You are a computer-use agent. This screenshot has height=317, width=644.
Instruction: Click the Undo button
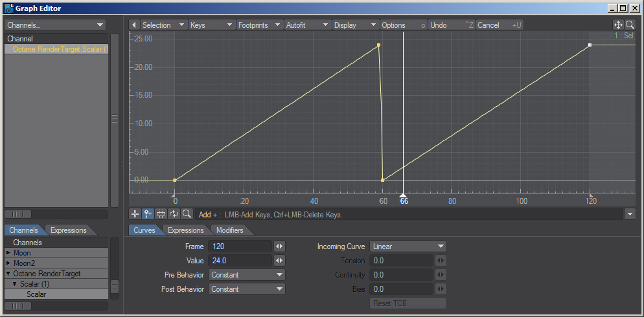pyautogui.click(x=452, y=25)
